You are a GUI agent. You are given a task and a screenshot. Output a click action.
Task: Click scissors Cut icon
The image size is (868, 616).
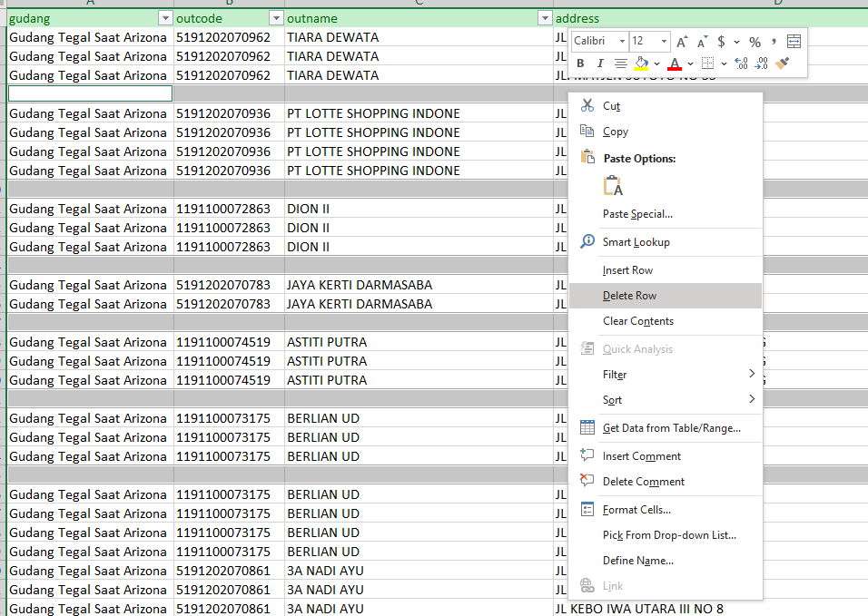point(587,105)
